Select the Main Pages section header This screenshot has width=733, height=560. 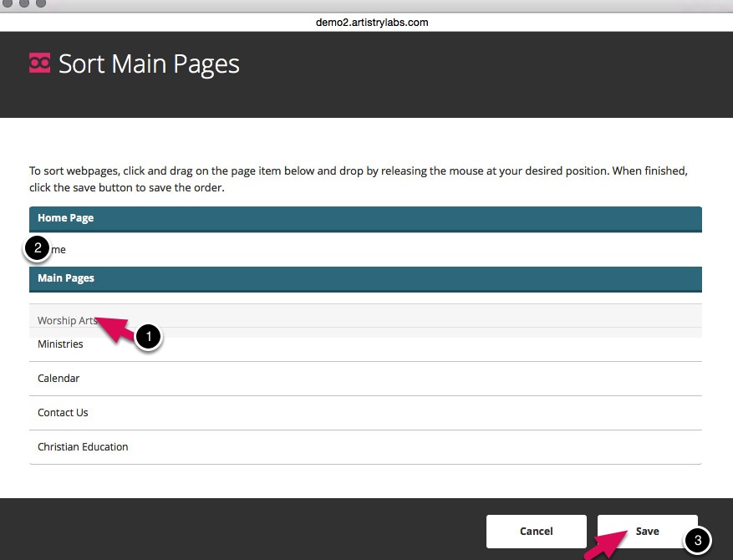coord(365,278)
